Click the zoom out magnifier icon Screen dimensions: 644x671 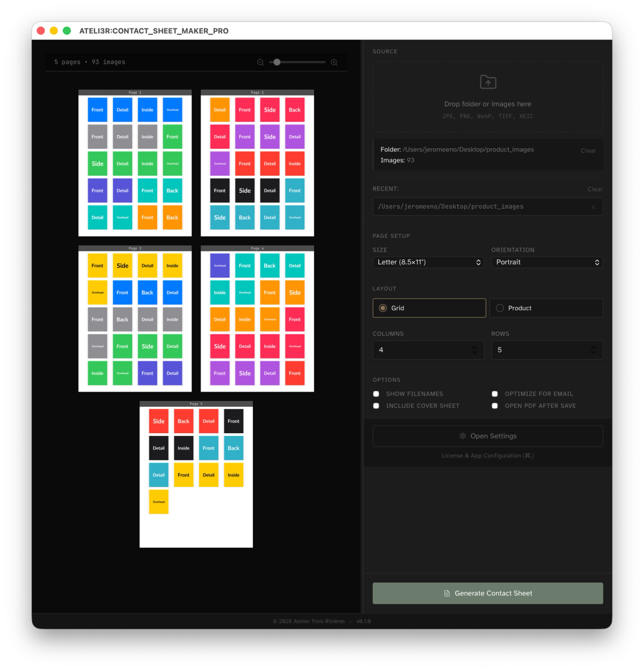click(x=260, y=62)
